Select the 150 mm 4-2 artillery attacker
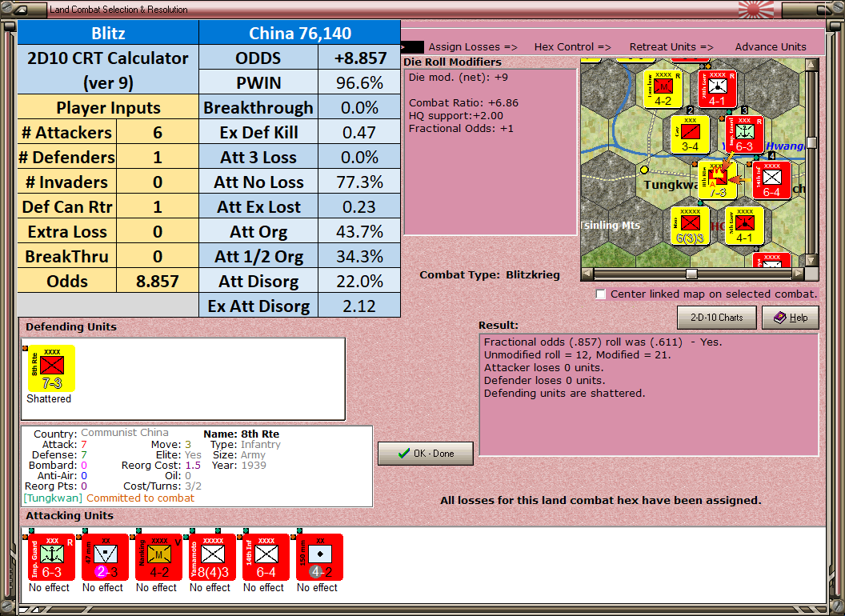The width and height of the screenshot is (845, 616). coord(319,558)
